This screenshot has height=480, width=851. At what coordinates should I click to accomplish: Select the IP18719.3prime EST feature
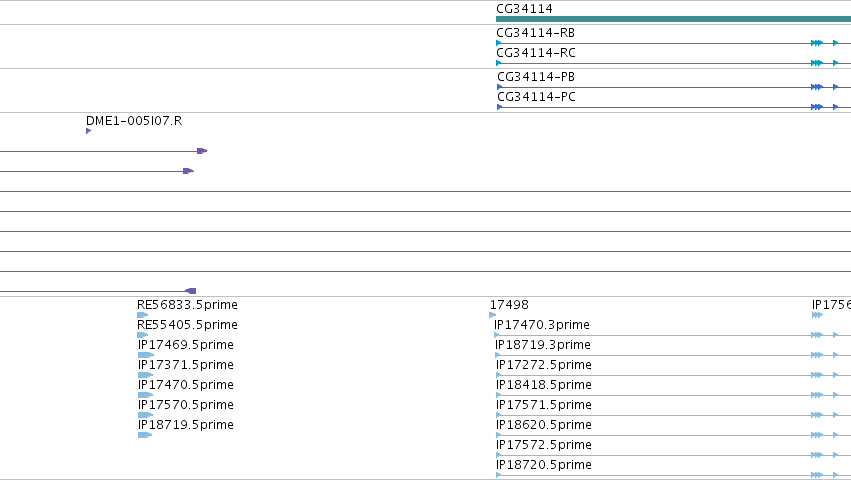[x=673, y=355]
